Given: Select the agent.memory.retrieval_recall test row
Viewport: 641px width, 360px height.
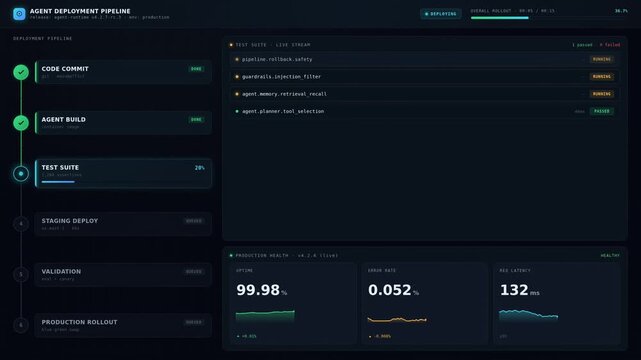Looking at the screenshot, I should (425, 94).
